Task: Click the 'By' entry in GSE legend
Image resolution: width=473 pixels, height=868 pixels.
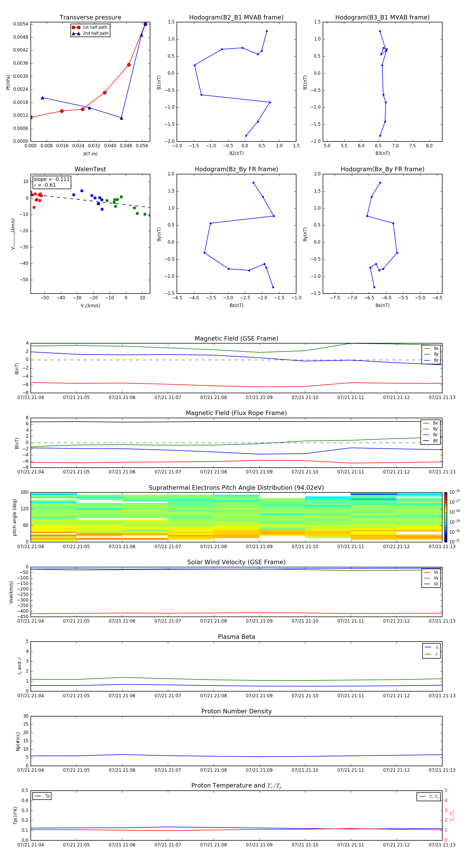Action: pyautogui.click(x=431, y=354)
